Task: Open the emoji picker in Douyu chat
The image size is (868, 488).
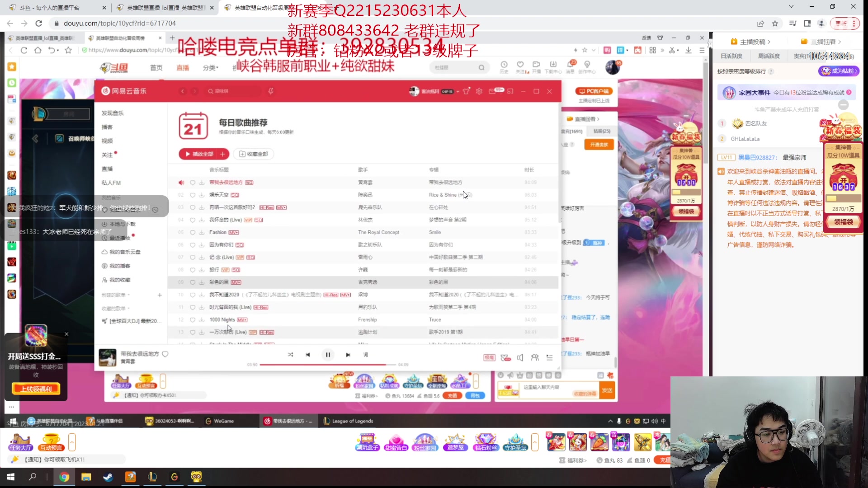Action: 500,375
